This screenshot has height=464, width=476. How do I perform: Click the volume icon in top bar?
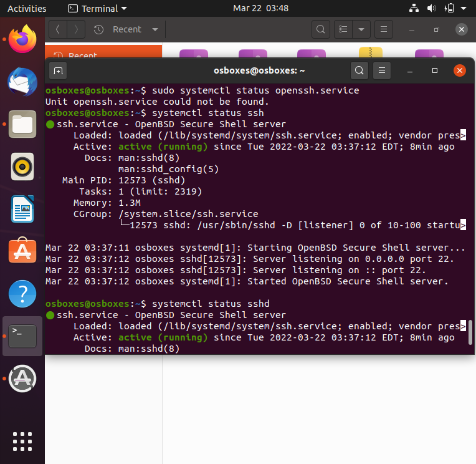431,8
